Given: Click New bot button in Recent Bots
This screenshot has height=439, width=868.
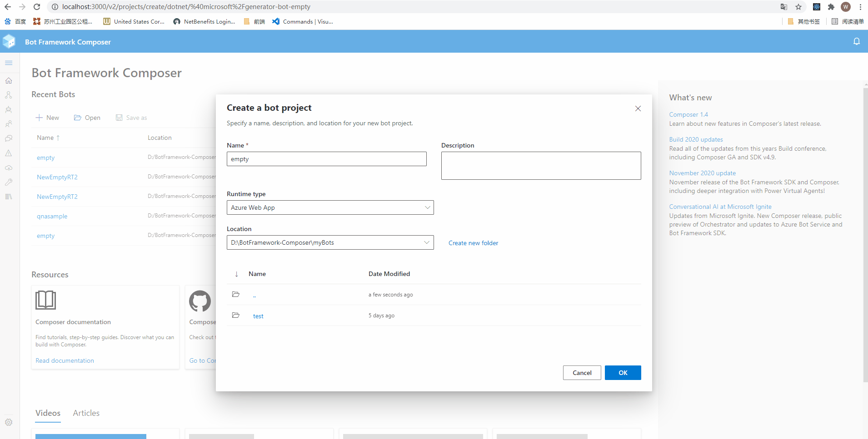Looking at the screenshot, I should 47,118.
